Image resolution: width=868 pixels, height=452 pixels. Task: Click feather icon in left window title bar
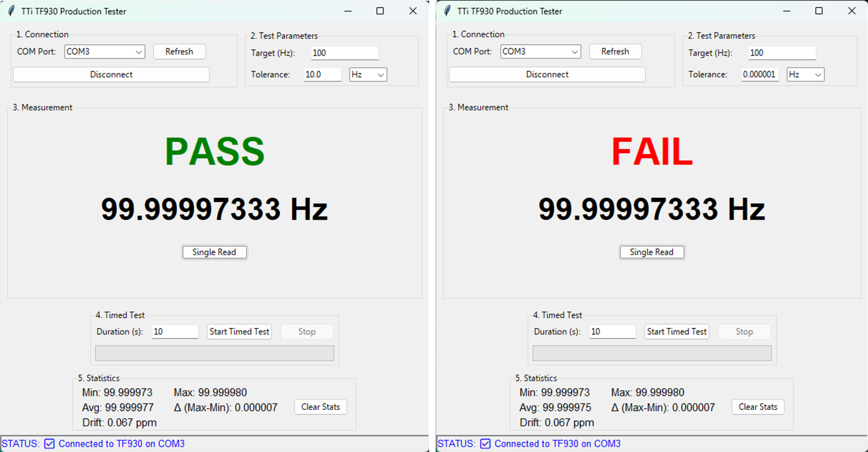11,11
